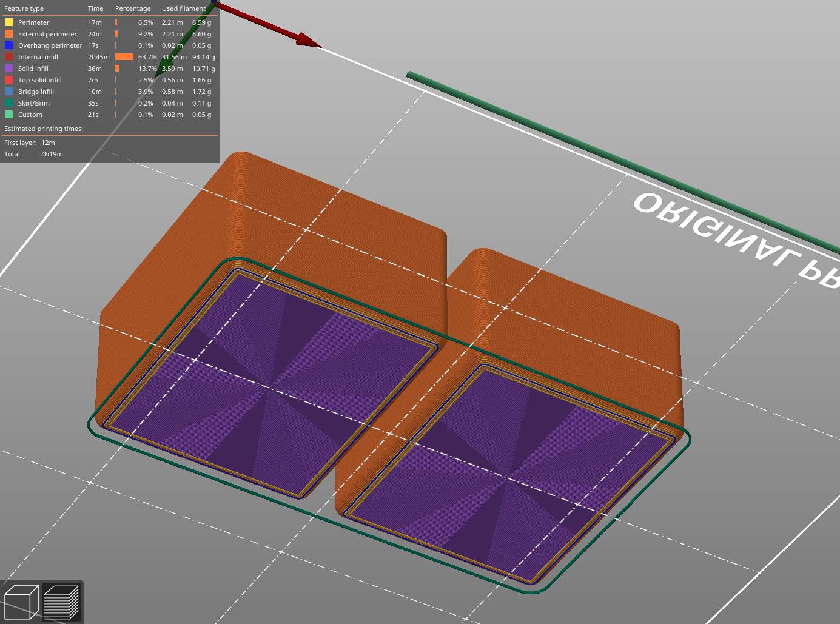Viewport: 840px width, 624px height.
Task: Click the "4h19m" total print time
Action: click(52, 154)
